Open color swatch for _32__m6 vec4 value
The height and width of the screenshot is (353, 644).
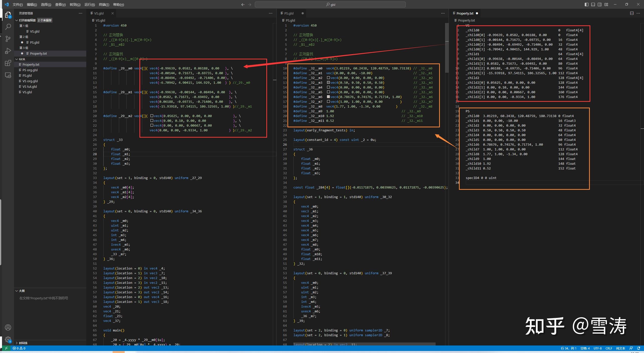click(328, 97)
